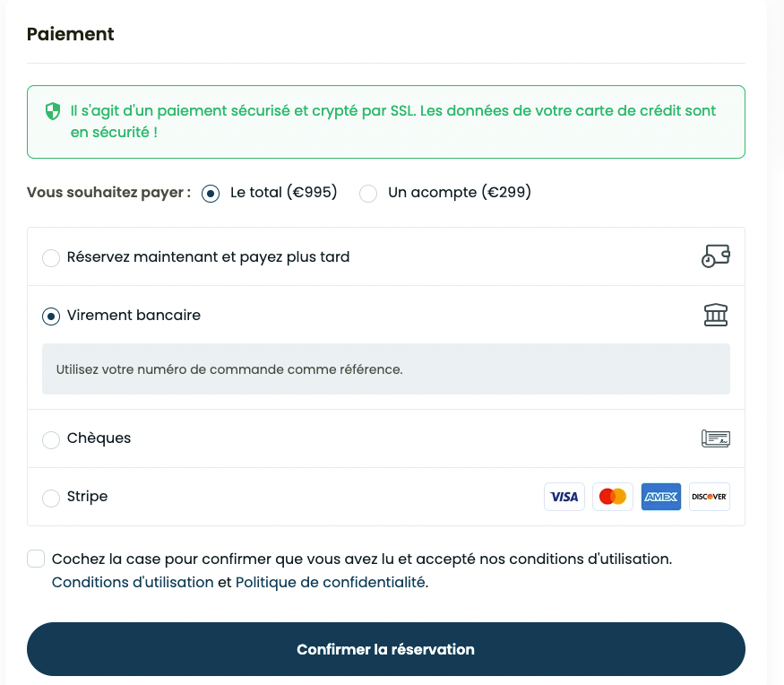Click the Discover card logo
784x685 pixels.
tap(710, 497)
